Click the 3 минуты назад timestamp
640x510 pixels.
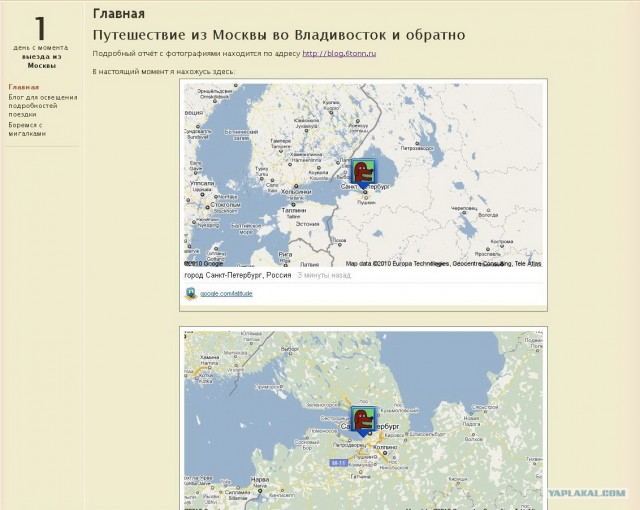pos(324,275)
